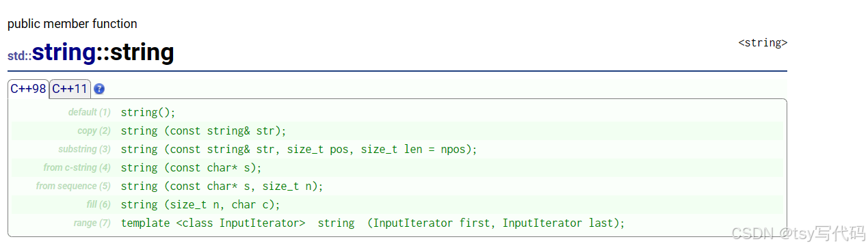Image resolution: width=868 pixels, height=248 pixels.
Task: Select the fill (6) constructor label
Action: point(98,204)
